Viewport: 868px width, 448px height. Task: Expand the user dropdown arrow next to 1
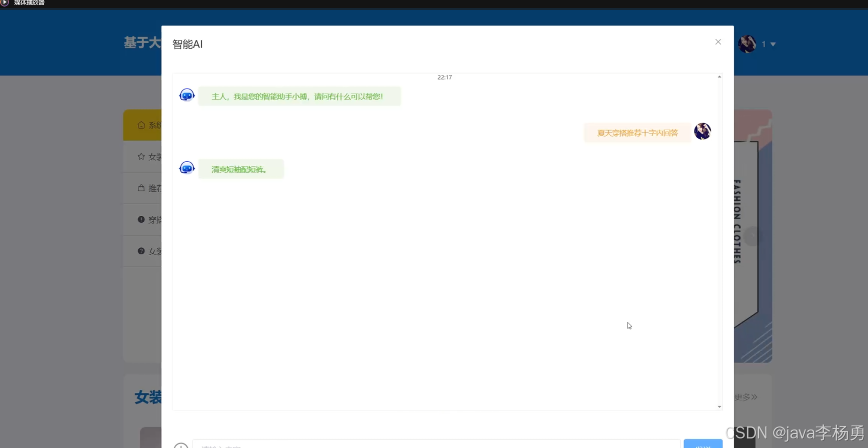773,45
